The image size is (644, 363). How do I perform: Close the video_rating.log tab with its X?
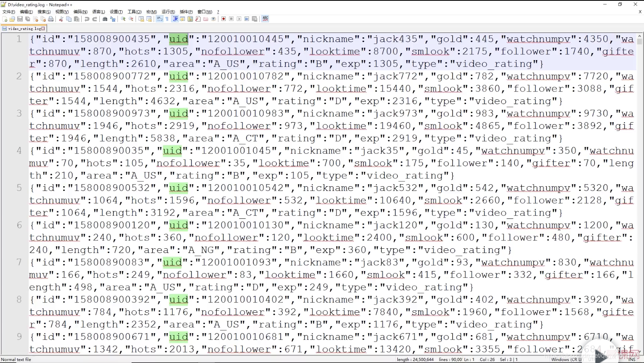click(43, 28)
